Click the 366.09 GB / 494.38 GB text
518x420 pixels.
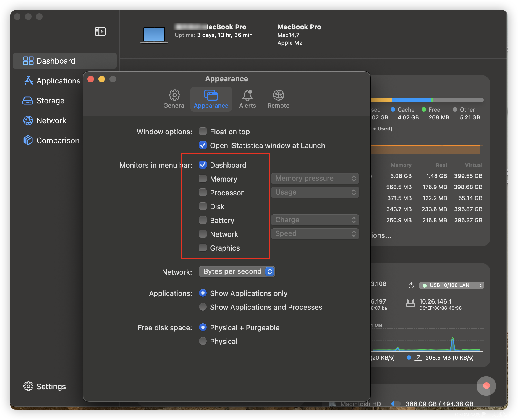pos(439,404)
